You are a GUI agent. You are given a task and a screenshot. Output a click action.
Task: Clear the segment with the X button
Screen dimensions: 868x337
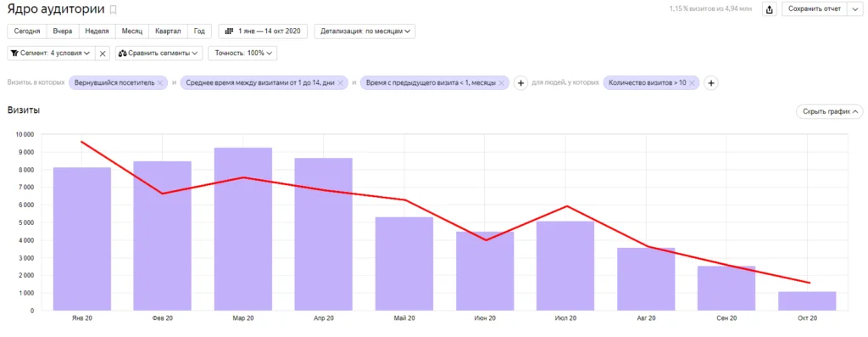(103, 53)
